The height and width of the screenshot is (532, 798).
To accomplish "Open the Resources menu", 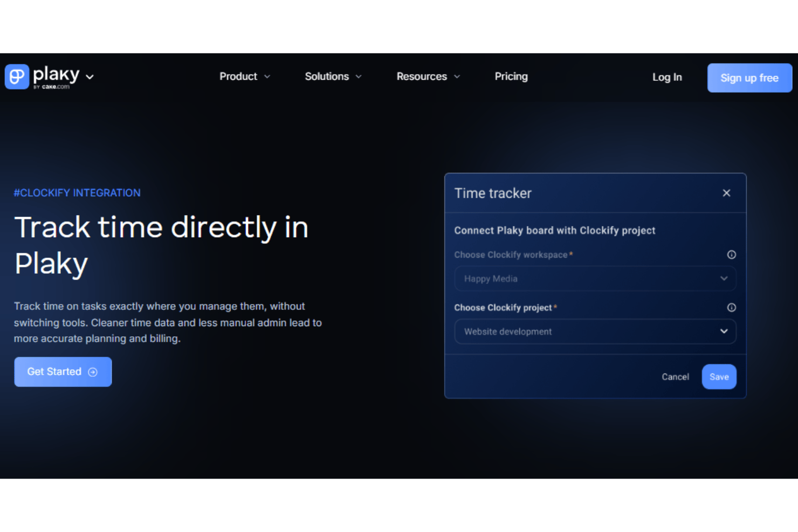I will click(x=429, y=77).
